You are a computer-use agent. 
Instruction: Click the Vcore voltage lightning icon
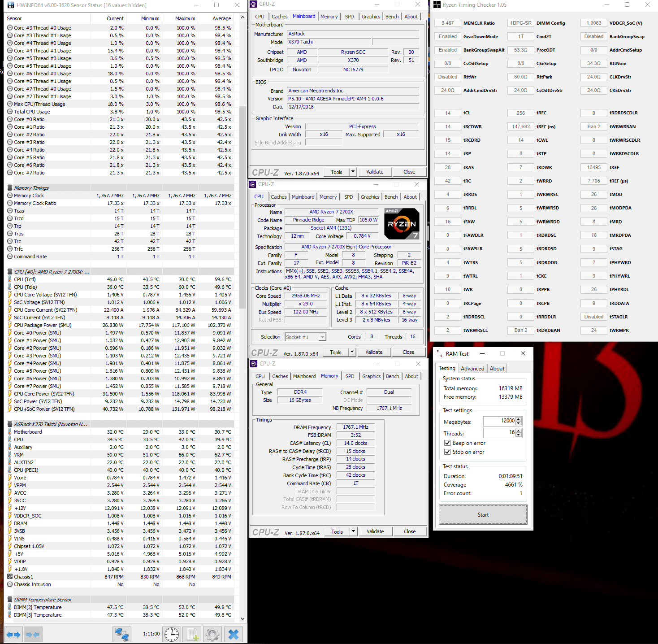[10, 478]
